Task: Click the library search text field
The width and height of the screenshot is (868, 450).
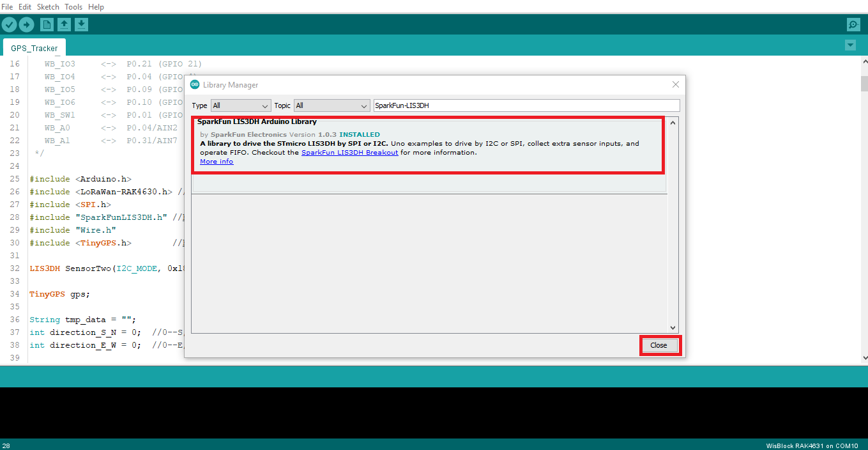Action: coord(526,105)
